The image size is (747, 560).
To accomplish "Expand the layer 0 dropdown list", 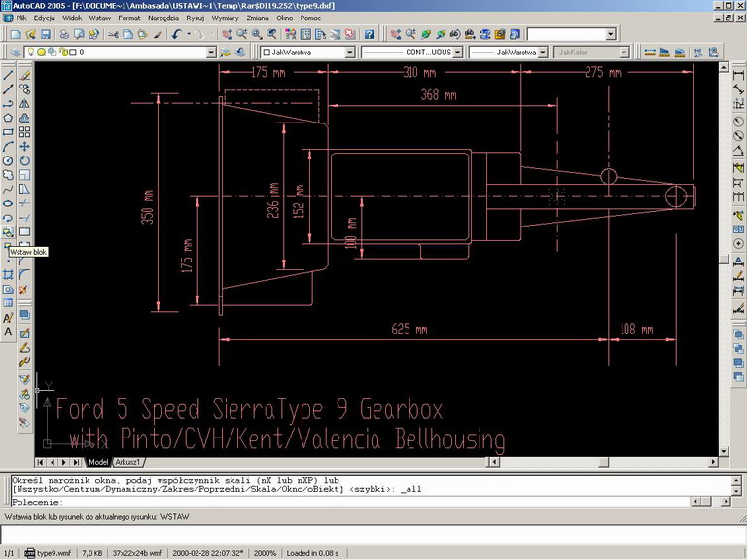I will 211,52.
